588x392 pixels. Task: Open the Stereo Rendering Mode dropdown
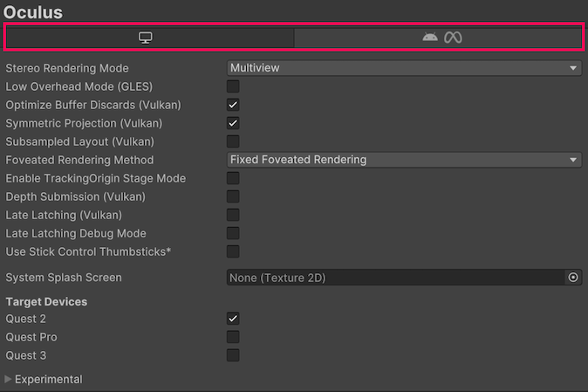pos(404,68)
